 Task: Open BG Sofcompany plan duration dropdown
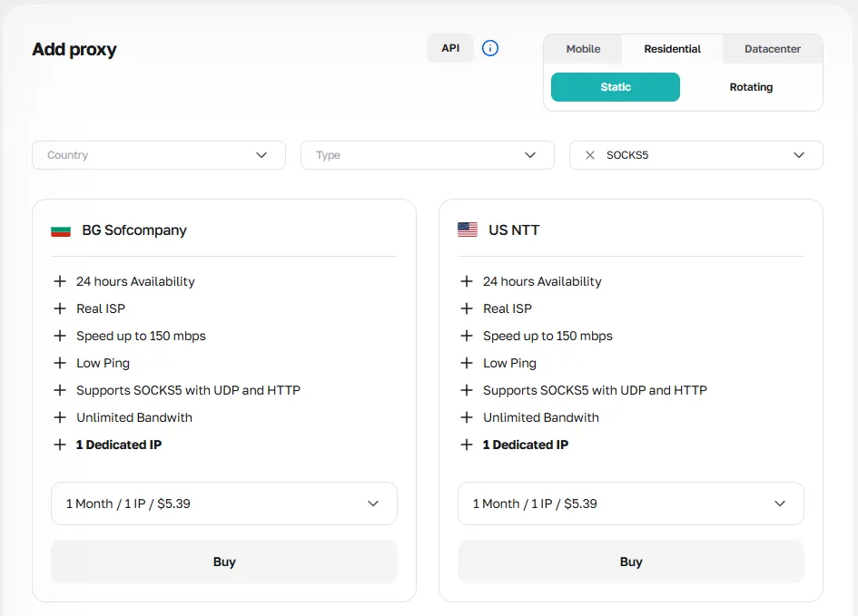pos(224,504)
